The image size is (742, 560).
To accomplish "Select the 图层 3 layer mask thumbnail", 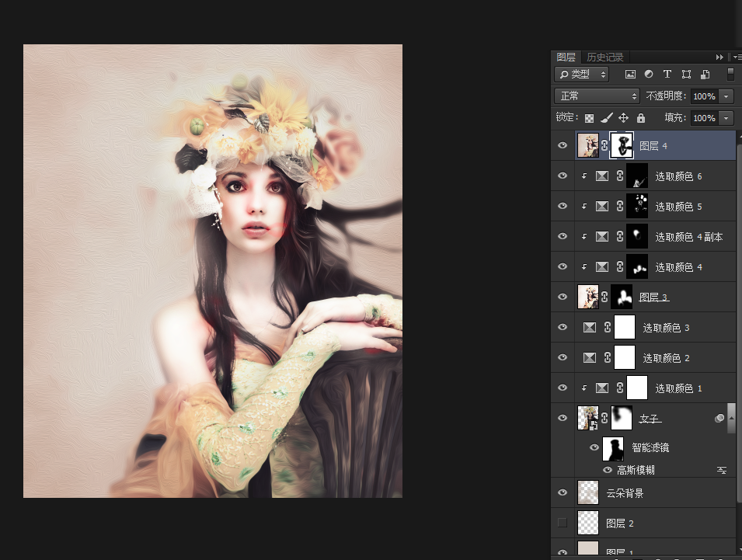I will click(622, 297).
